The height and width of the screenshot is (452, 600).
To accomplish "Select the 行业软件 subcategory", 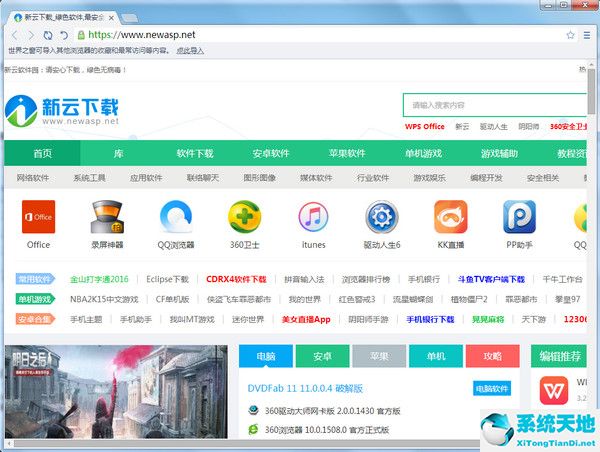I will (373, 178).
